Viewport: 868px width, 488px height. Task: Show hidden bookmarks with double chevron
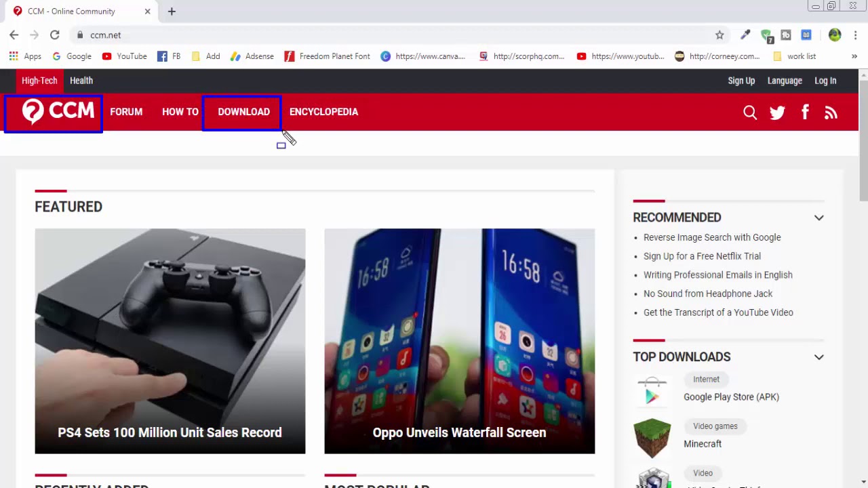pyautogui.click(x=854, y=56)
